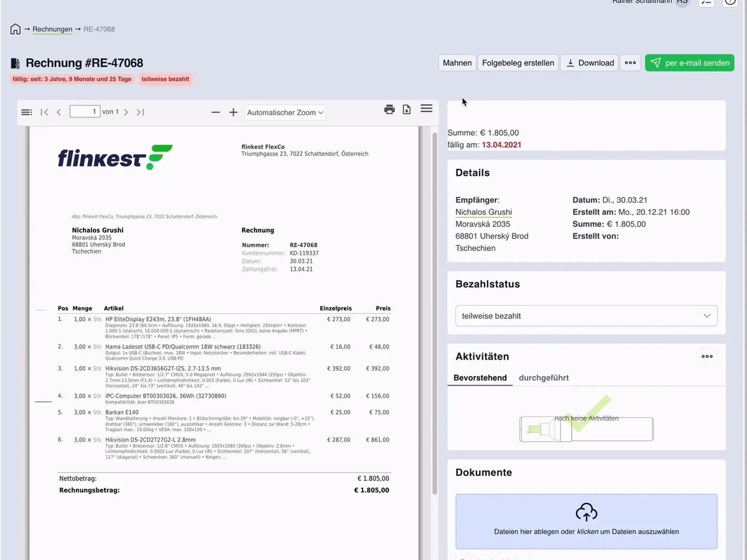The width and height of the screenshot is (747, 560).
Task: Open Aktivitäten more options menu
Action: pos(707,356)
